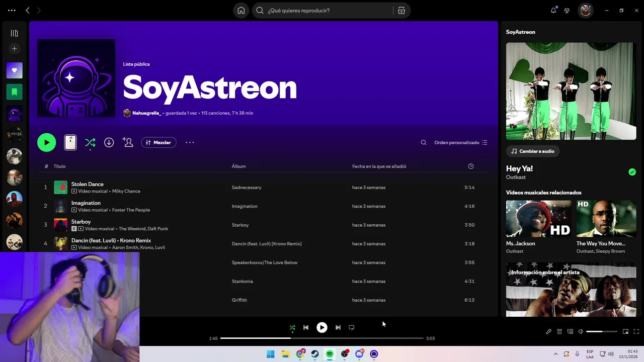Image resolution: width=644 pixels, height=362 pixels.
Task: Mute volume with speaker icon
Action: (581, 332)
